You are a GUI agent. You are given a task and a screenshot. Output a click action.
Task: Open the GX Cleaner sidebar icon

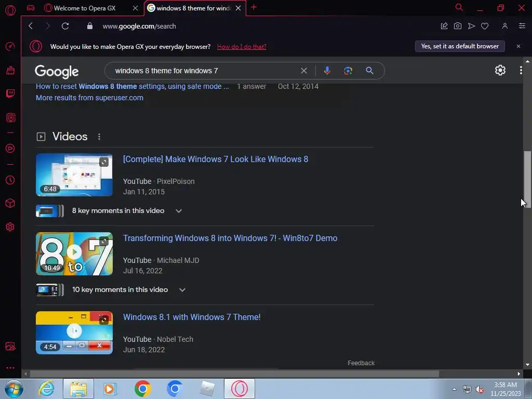coord(10,70)
